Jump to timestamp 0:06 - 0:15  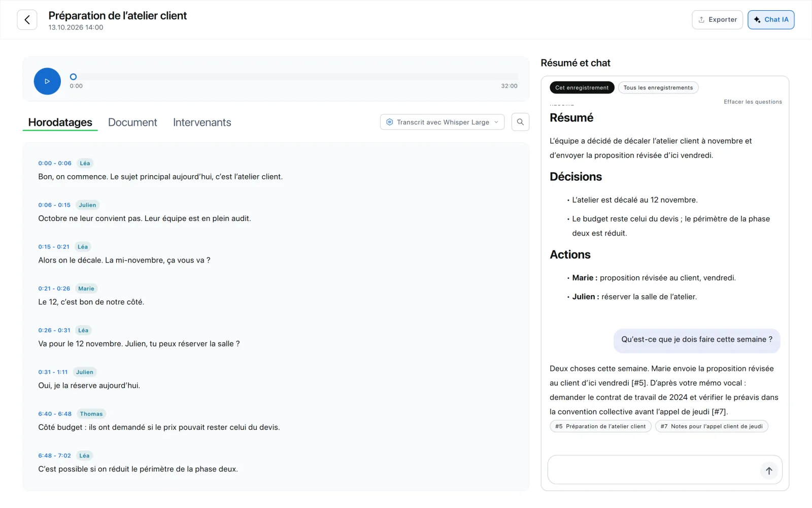(54, 205)
